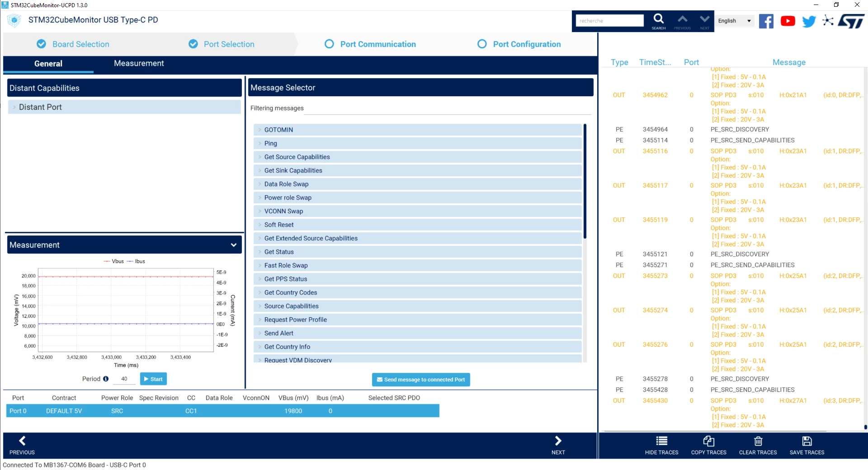Click the DEFAULT 5V contract cell

(x=64, y=411)
